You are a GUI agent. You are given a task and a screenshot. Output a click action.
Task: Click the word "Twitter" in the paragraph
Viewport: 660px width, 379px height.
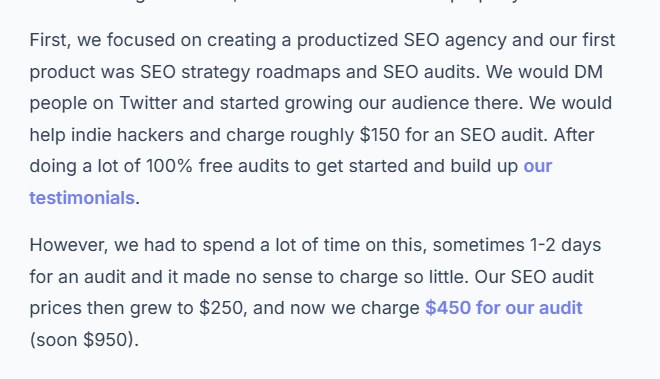click(148, 103)
